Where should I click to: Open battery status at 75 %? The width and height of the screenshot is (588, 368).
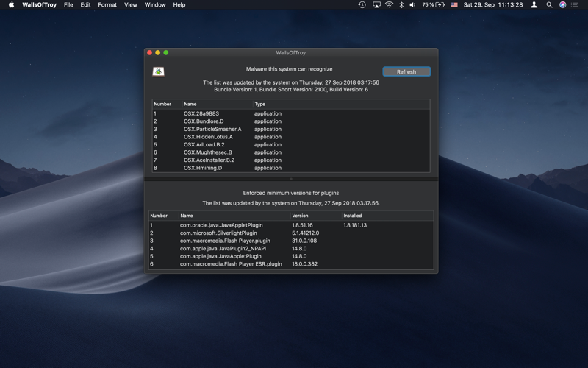point(434,5)
